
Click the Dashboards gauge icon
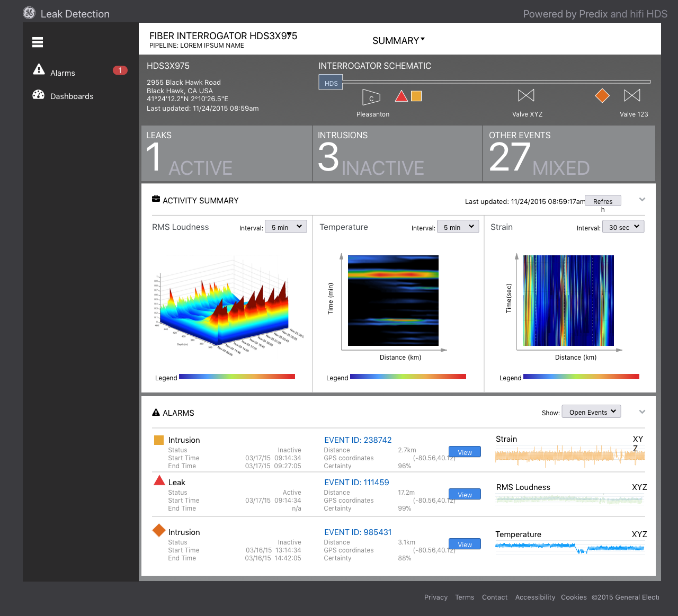(x=39, y=95)
